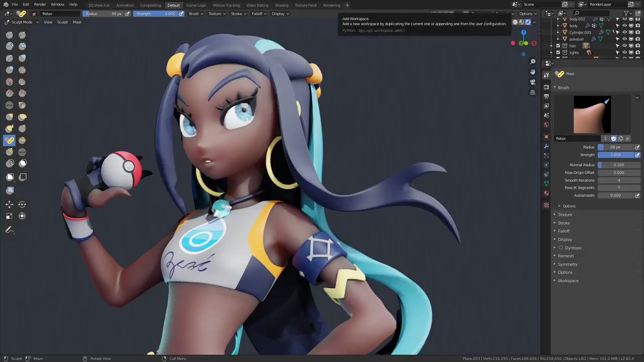Image resolution: width=644 pixels, height=362 pixels.
Task: Open the Material properties tab
Action: pyautogui.click(x=546, y=194)
